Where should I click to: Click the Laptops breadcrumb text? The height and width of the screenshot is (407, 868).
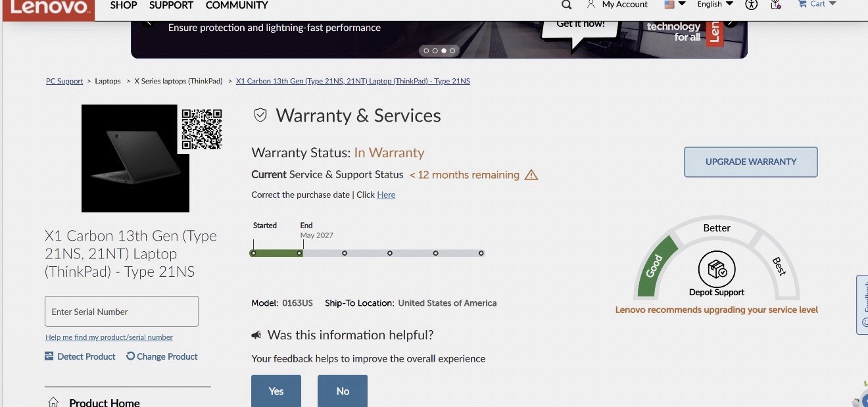pyautogui.click(x=108, y=82)
